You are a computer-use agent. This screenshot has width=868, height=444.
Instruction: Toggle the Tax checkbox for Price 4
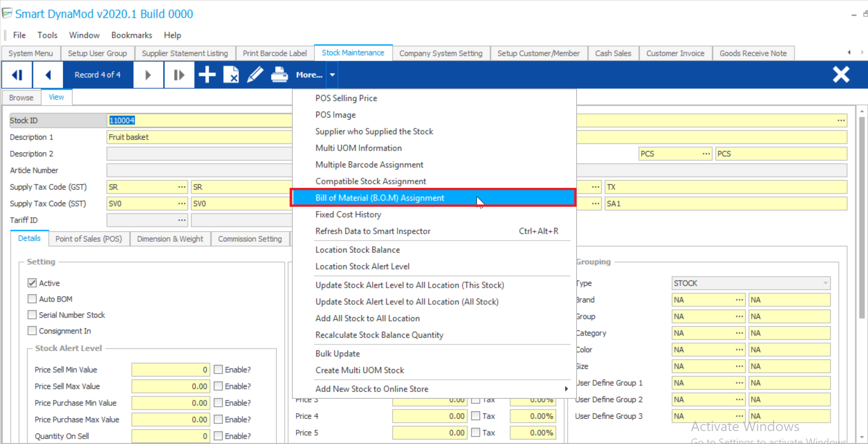point(476,416)
